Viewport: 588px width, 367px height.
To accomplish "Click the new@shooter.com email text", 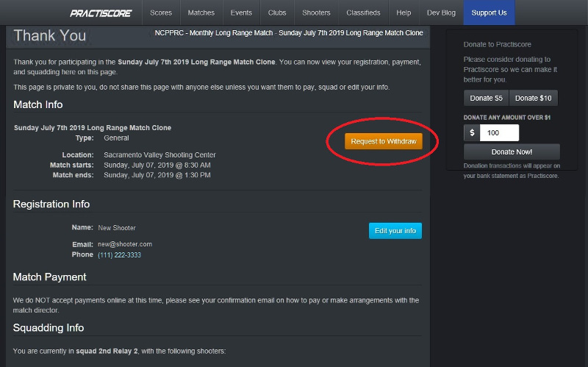I will 125,244.
